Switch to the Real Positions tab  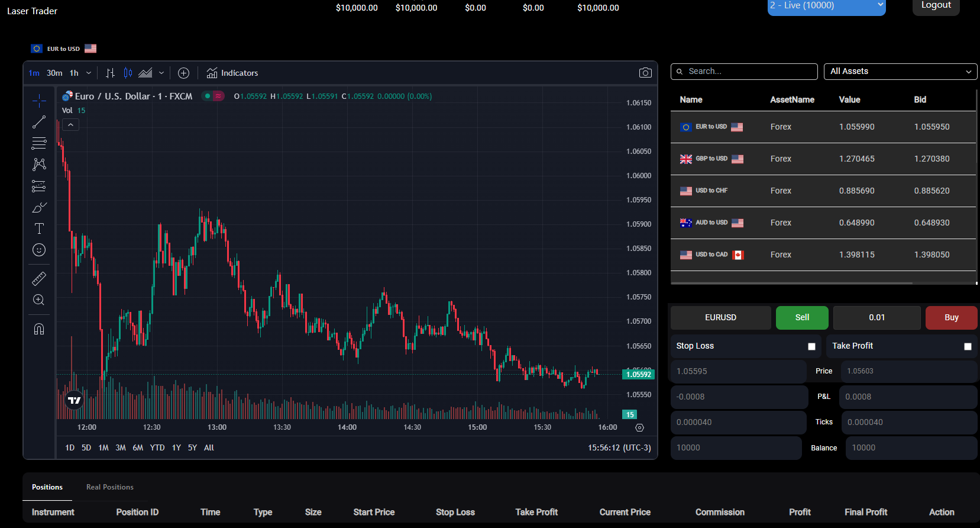[110, 487]
